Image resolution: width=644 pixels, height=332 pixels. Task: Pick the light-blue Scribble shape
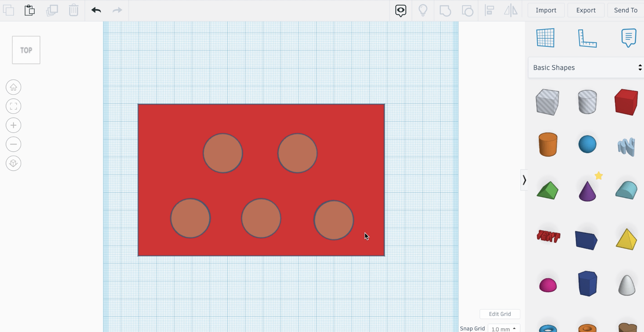point(626,146)
